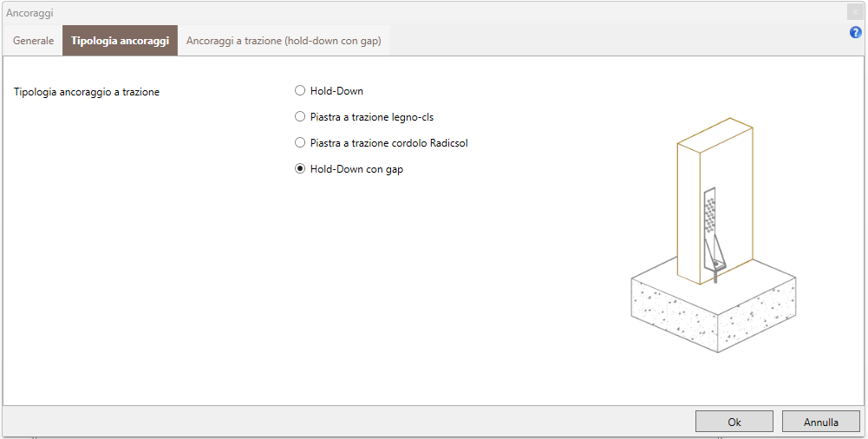Image resolution: width=868 pixels, height=439 pixels.
Task: Click the 'Piastra a trazione legno-cls' text label
Action: (371, 117)
